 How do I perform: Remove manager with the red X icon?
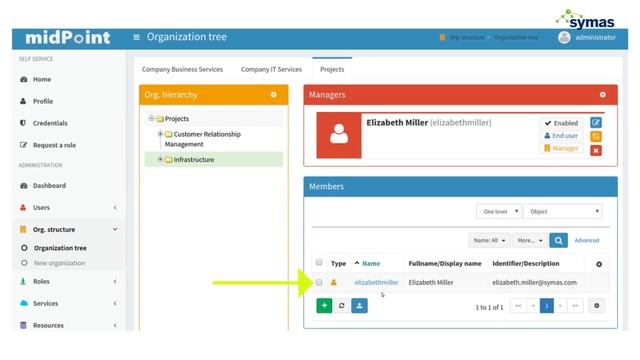coord(596,151)
